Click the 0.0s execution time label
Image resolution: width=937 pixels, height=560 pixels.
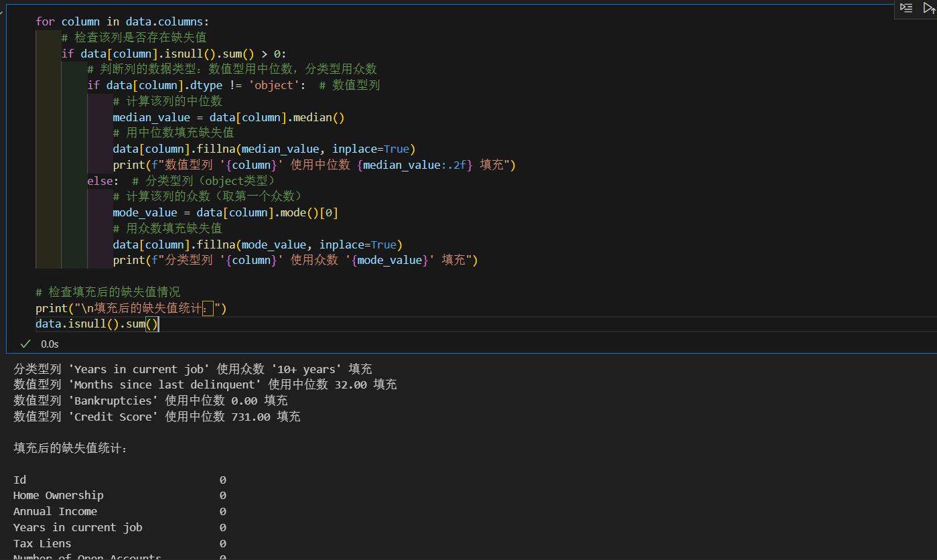point(50,344)
